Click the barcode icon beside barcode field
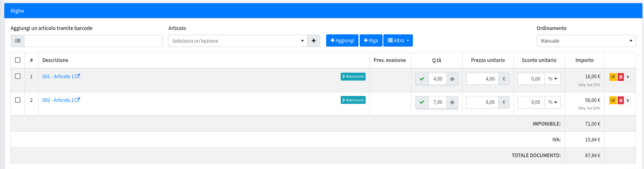 pyautogui.click(x=17, y=41)
